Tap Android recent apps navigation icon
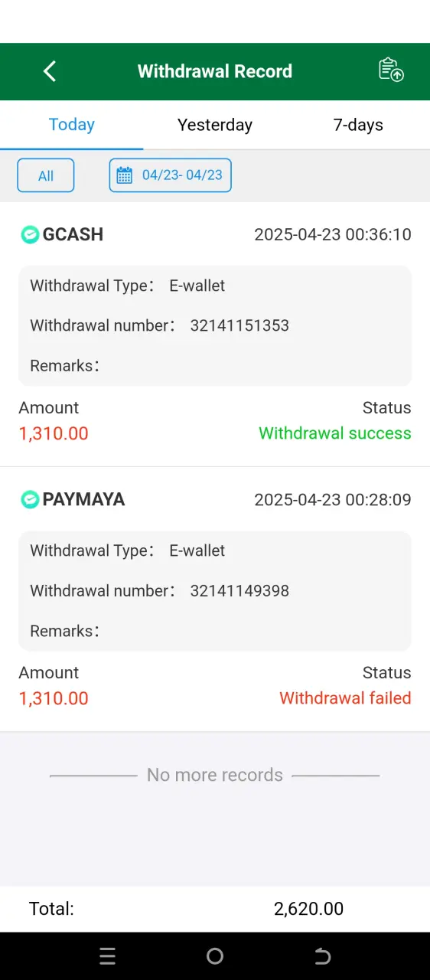The image size is (430, 980). pos(108,955)
